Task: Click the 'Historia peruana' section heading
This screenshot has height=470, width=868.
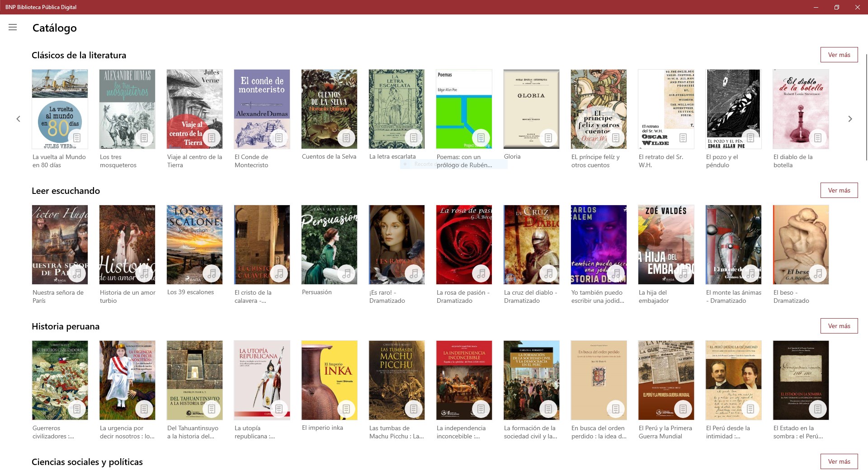Action: [66, 326]
